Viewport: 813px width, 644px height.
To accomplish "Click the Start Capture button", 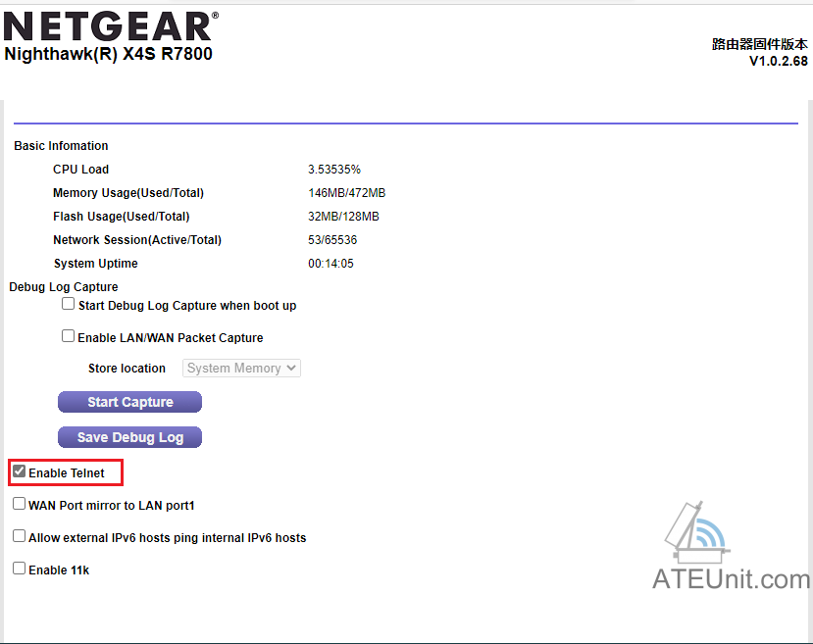I will click(x=129, y=402).
